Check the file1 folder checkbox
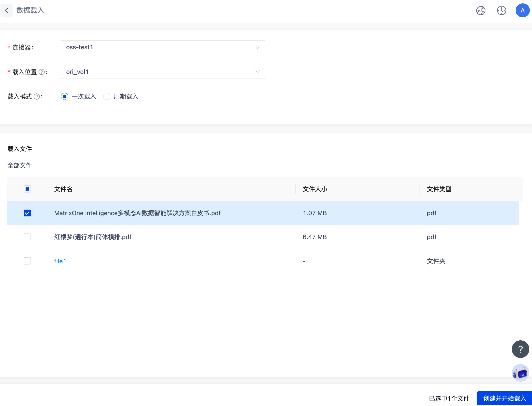532x406 pixels. point(27,261)
